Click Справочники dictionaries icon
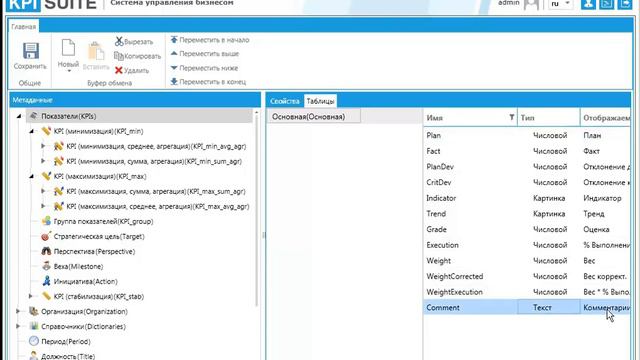Viewport: 640px width, 360px height. [34, 327]
